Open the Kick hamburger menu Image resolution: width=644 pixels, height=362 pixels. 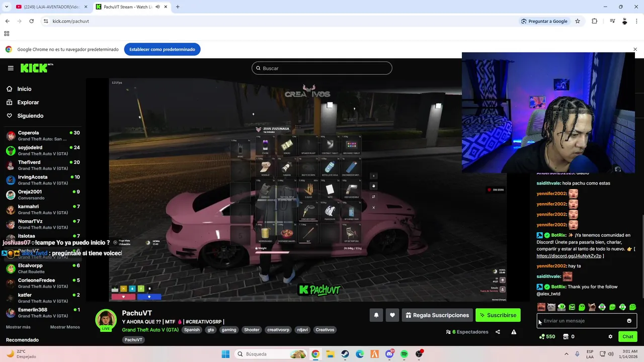11,68
